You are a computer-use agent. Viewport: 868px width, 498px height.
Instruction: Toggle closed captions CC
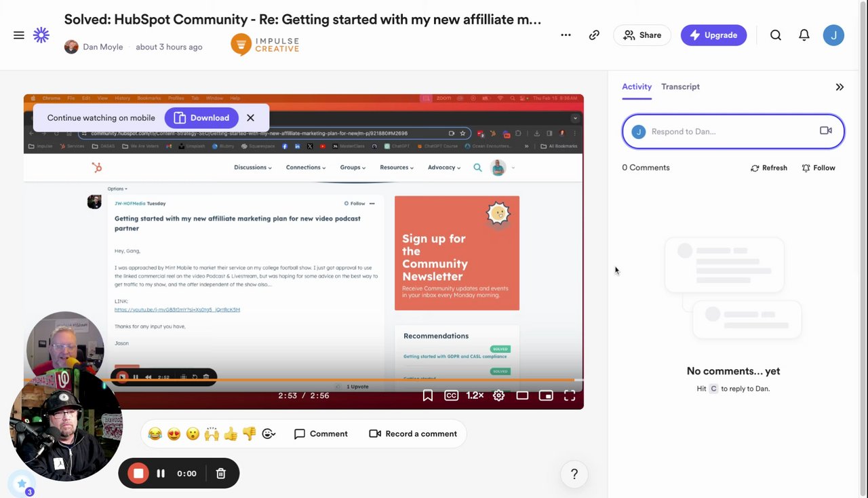[451, 396]
